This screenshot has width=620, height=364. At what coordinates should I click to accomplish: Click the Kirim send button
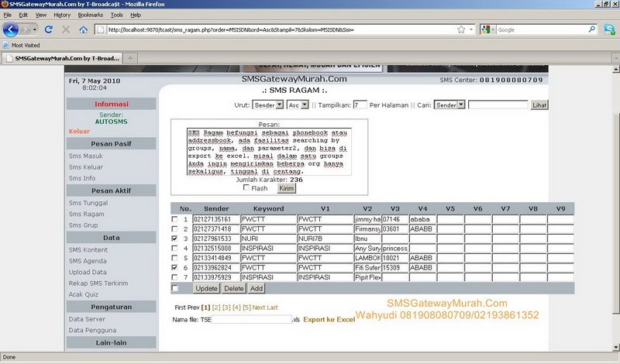coord(286,188)
